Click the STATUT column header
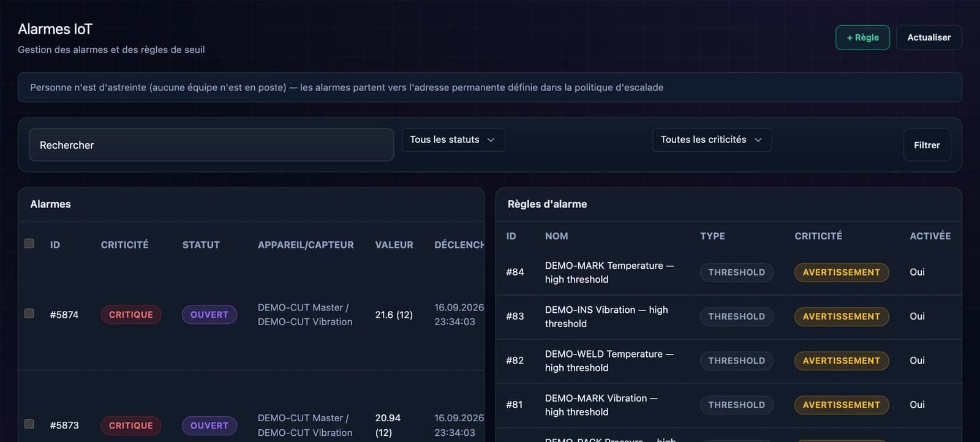The height and width of the screenshot is (442, 980). (201, 245)
